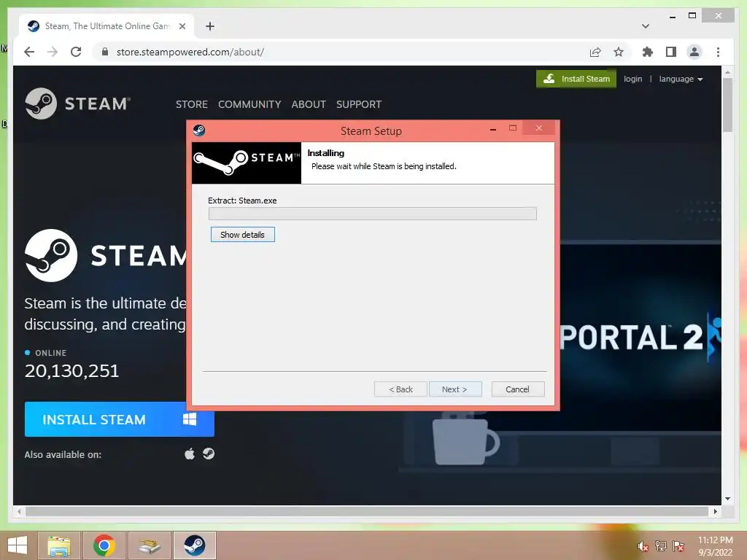Click the Next button in Steam Setup

pyautogui.click(x=454, y=389)
